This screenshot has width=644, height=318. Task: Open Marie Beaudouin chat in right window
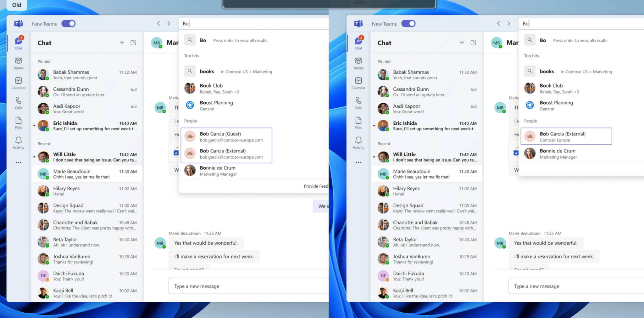click(x=427, y=174)
